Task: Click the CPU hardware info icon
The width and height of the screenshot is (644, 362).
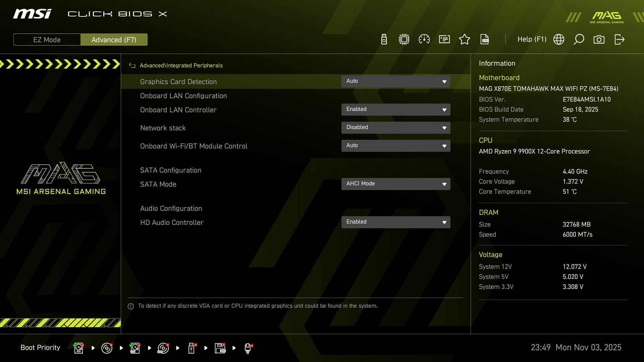Action: point(404,39)
